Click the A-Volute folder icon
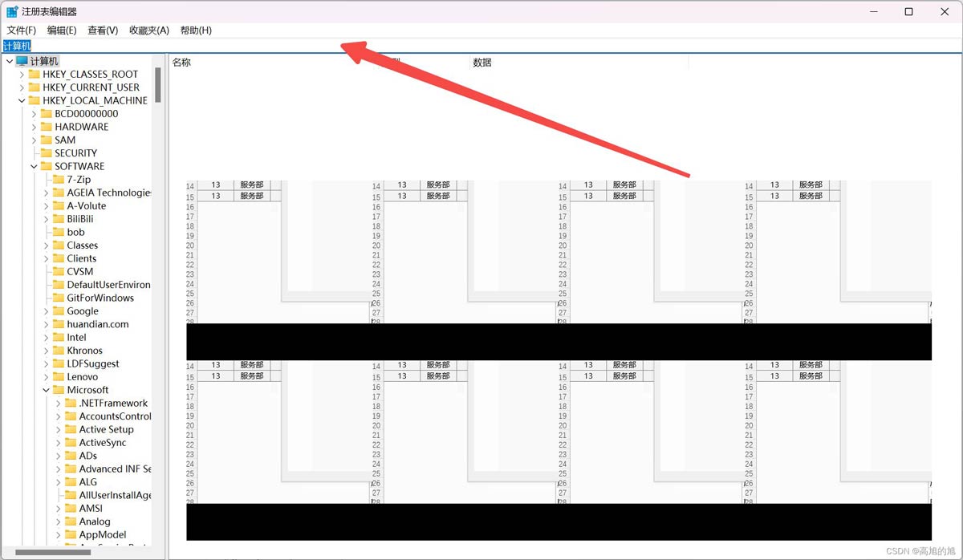This screenshot has height=560, width=963. (x=59, y=206)
